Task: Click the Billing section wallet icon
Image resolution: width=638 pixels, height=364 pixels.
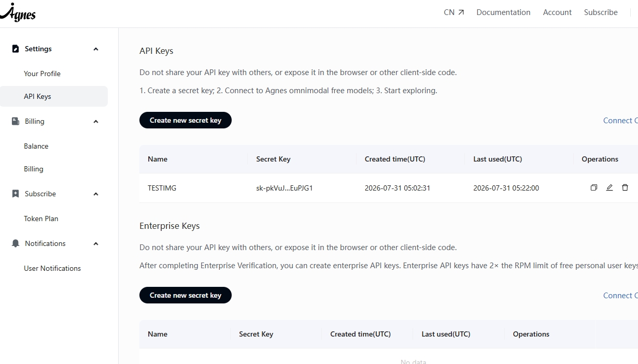Action: (15, 121)
